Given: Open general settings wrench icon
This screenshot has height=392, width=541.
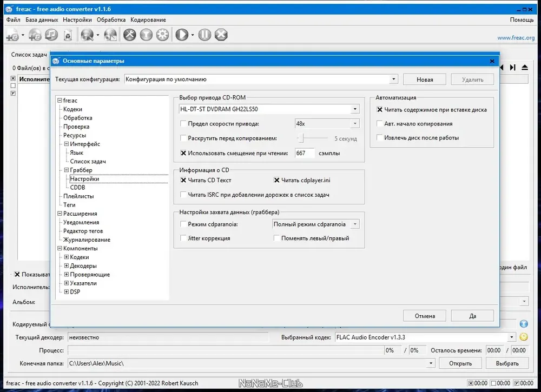Looking at the screenshot, I should [x=130, y=35].
